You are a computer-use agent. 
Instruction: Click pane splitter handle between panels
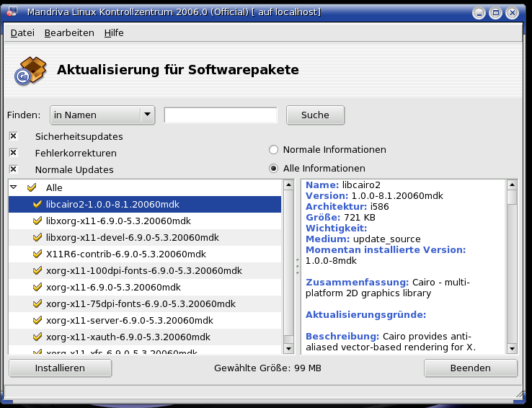click(298, 267)
